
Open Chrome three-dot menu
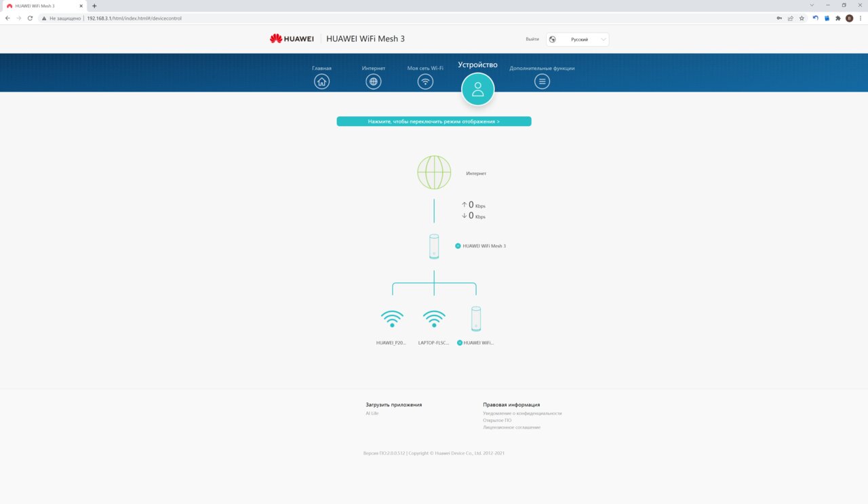point(861,18)
